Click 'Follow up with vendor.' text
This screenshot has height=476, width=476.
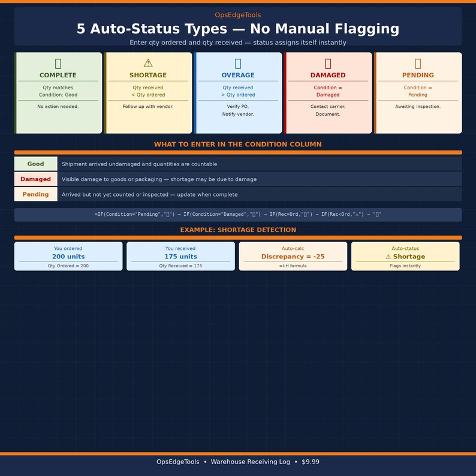coord(148,107)
